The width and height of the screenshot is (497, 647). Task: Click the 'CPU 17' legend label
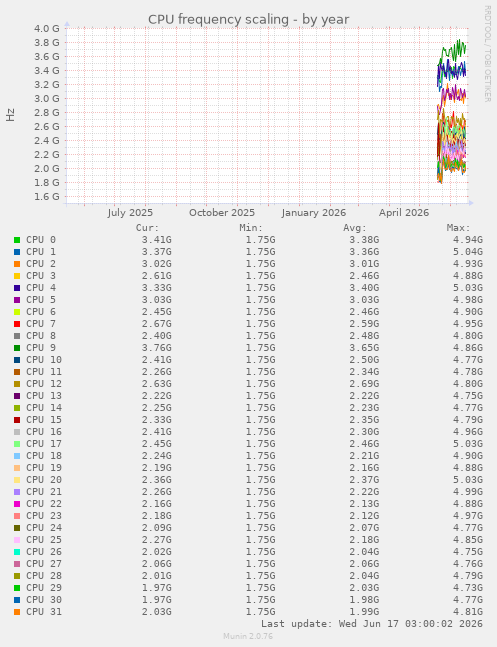coord(44,444)
